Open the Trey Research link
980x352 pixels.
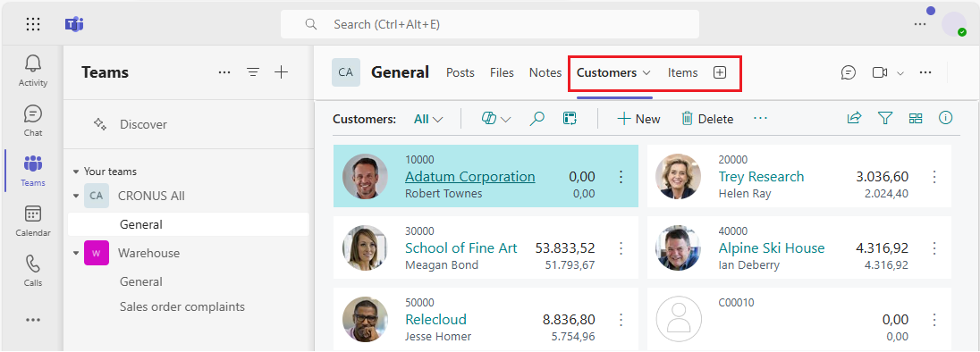pyautogui.click(x=761, y=177)
